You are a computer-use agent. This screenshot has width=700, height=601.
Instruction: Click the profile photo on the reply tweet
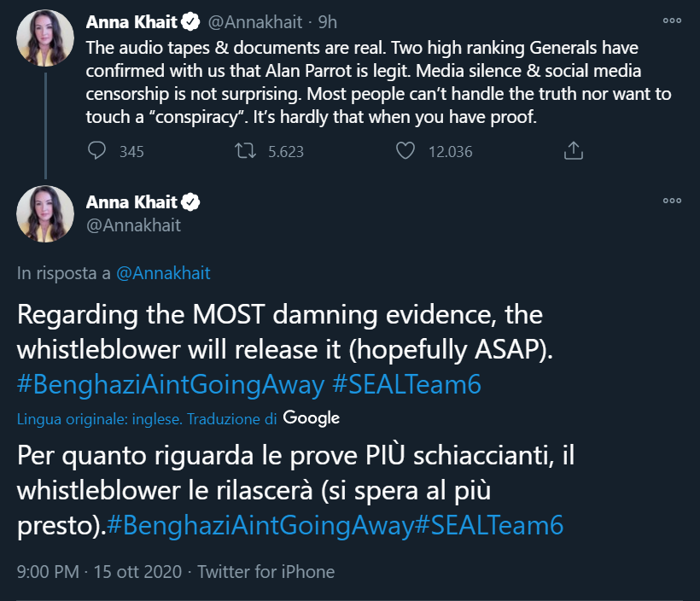click(45, 214)
